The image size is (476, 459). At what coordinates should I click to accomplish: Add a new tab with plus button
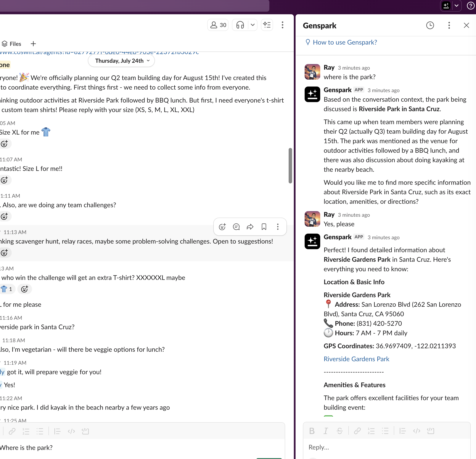coord(33,44)
